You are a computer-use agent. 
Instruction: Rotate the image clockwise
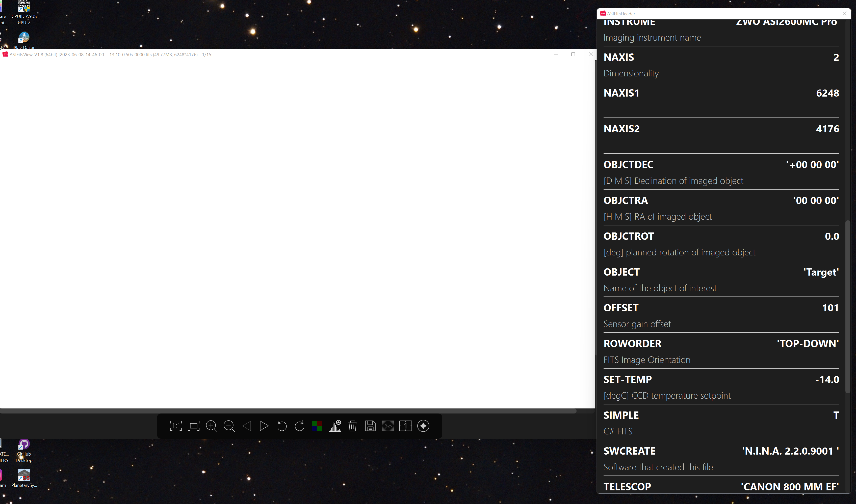[299, 426]
